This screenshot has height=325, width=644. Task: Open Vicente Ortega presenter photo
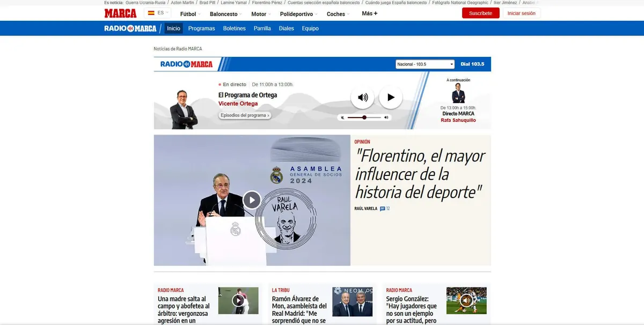[184, 109]
